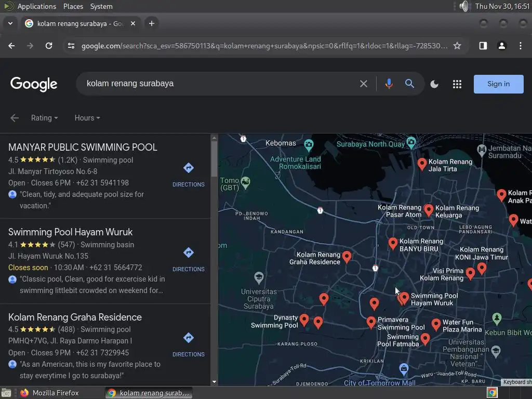
Task: Bookmark this page with the star icon
Action: pos(457,46)
